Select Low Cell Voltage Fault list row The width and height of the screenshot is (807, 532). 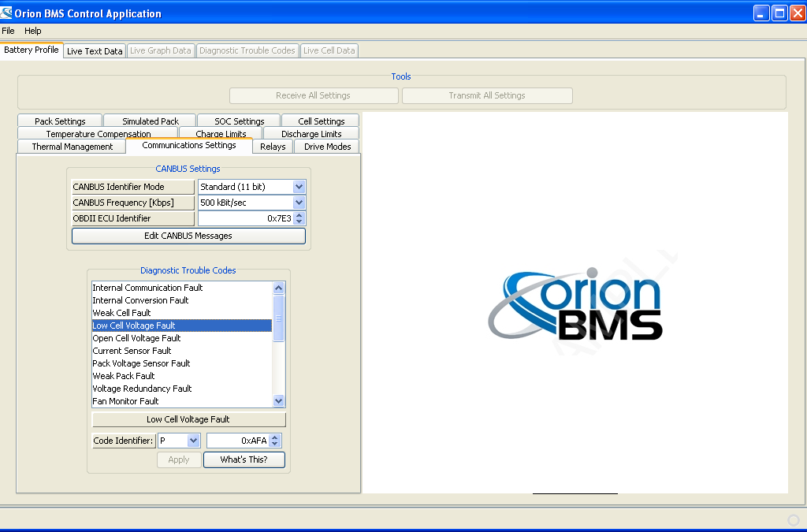click(x=182, y=326)
